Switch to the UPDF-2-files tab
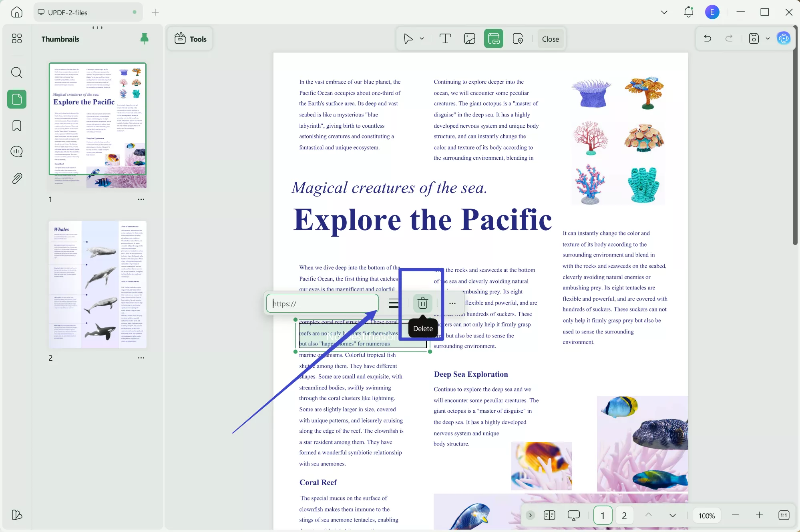This screenshot has width=800, height=532. tap(68, 12)
